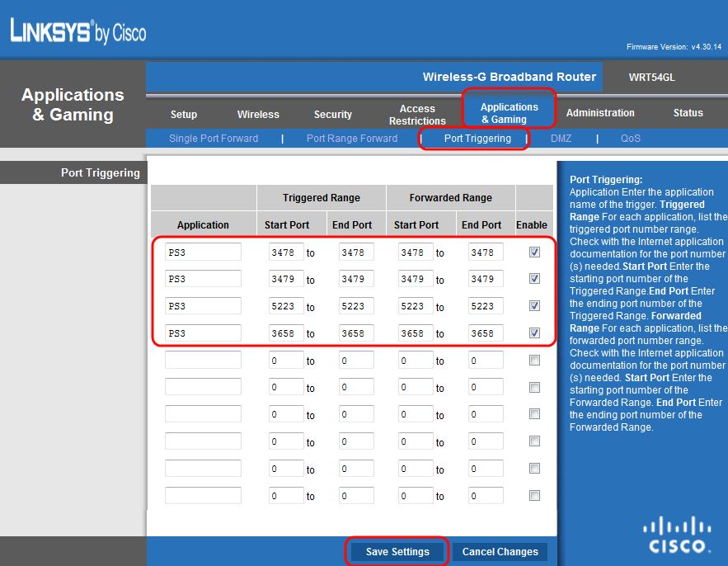Disable the first PS3 rule for port 3478
Image resolution: width=728 pixels, height=566 pixels.
[534, 252]
